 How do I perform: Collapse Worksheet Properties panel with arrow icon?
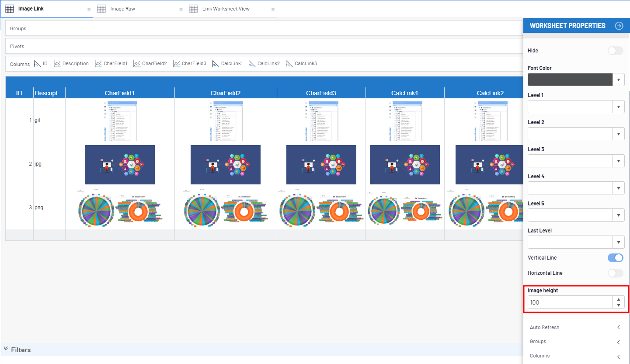coord(619,26)
